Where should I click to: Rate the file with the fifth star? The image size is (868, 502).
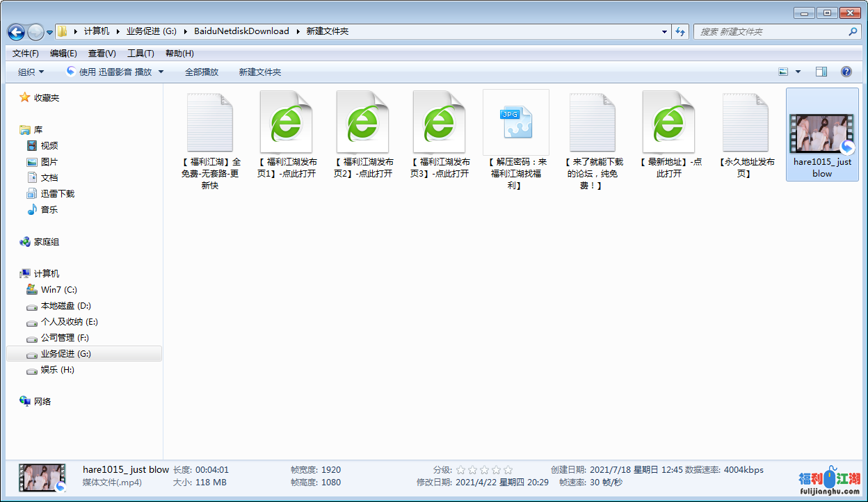508,470
